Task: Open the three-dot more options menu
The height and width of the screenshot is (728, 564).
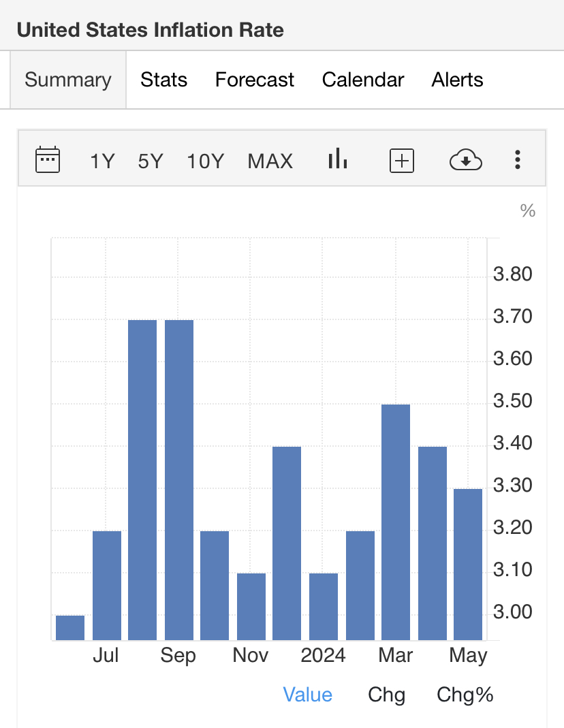Action: (x=518, y=160)
